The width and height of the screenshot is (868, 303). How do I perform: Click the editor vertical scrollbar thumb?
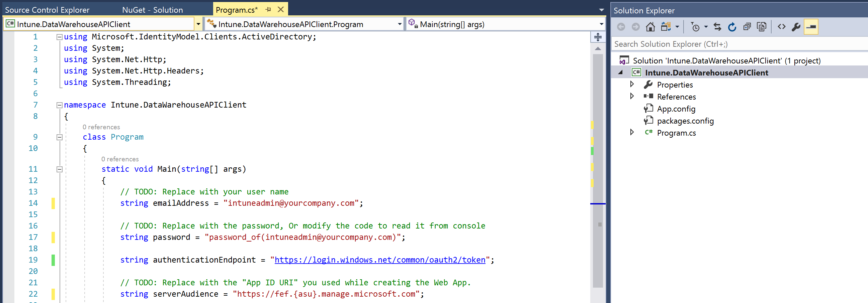[x=598, y=171]
